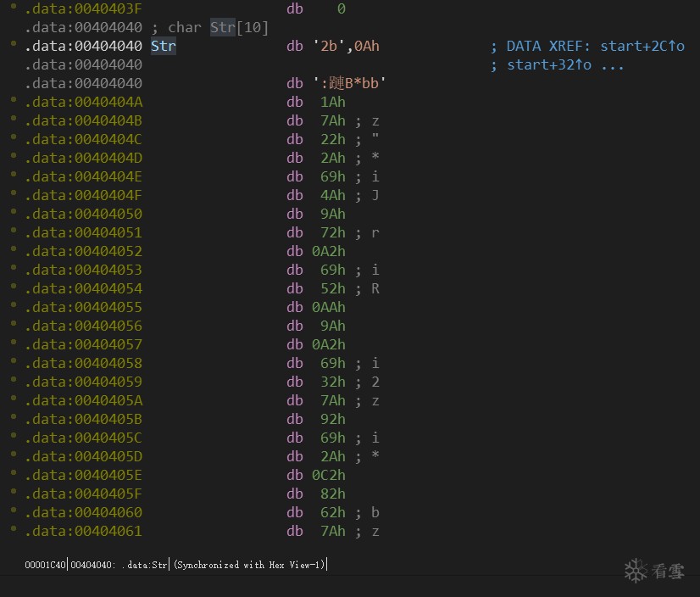700x597 pixels.
Task: Click the breakpoint dot at address 00404061
Action: (x=14, y=530)
